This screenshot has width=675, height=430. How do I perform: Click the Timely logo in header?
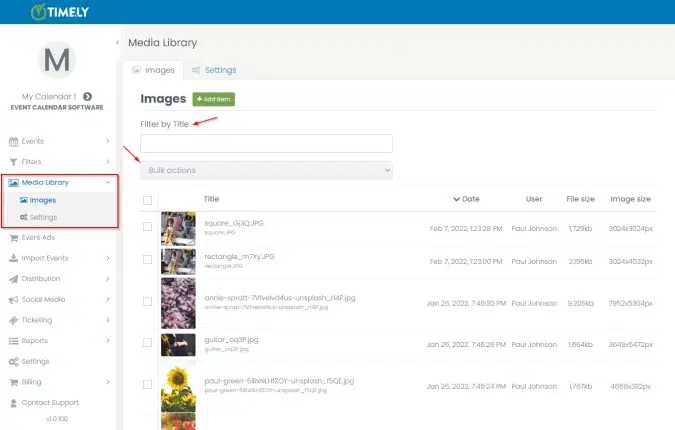point(59,12)
